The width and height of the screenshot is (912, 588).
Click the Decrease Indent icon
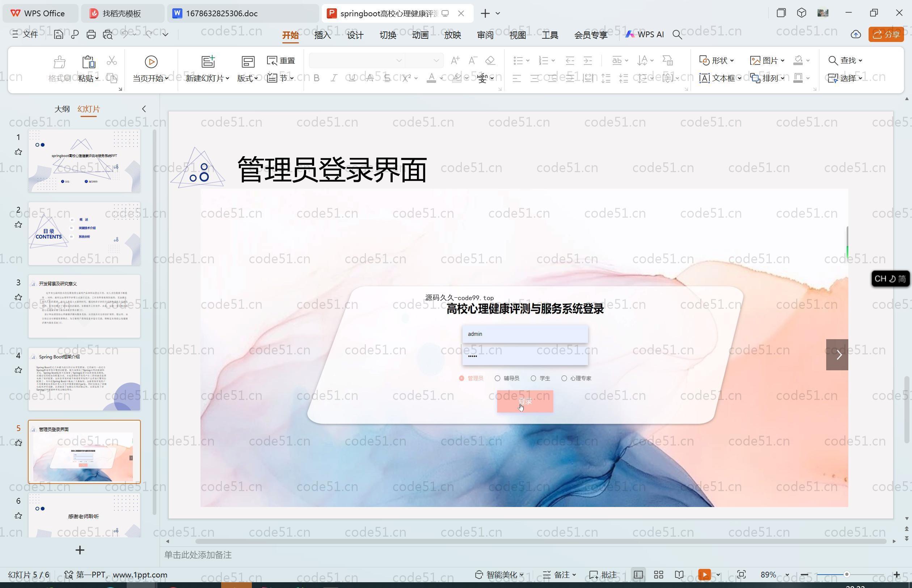[570, 60]
